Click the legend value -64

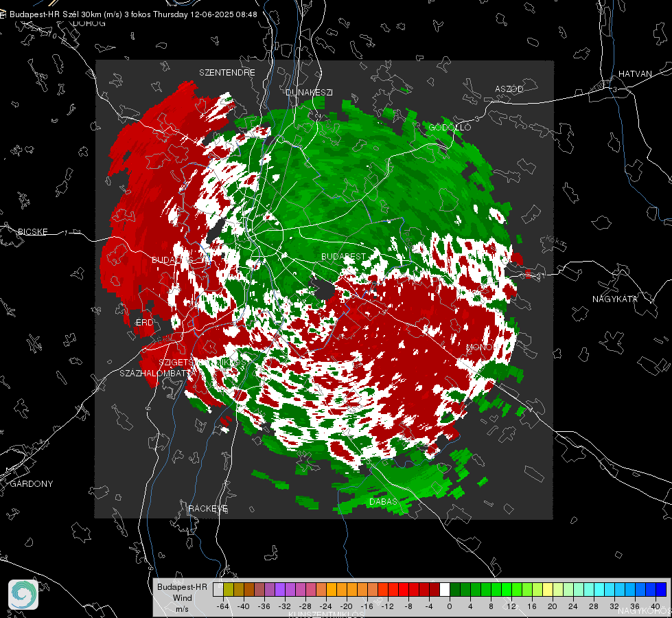click(223, 606)
